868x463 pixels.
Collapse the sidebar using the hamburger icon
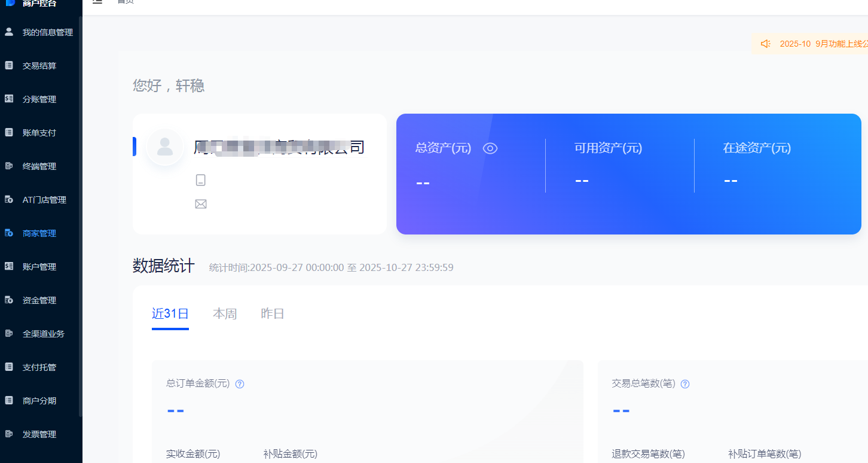(97, 2)
